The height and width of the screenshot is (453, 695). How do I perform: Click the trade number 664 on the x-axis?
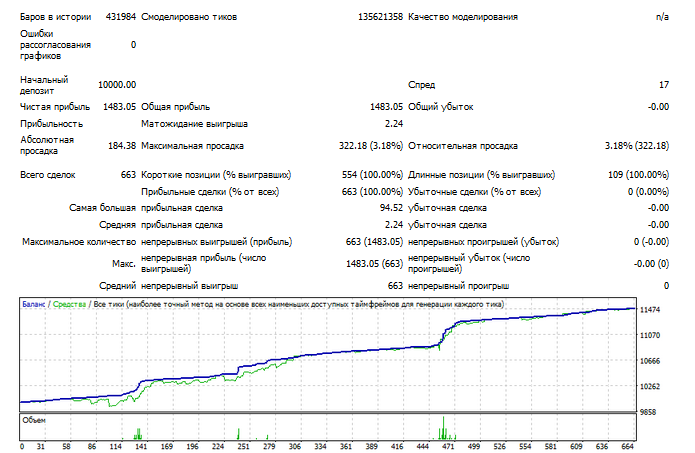tap(628, 446)
